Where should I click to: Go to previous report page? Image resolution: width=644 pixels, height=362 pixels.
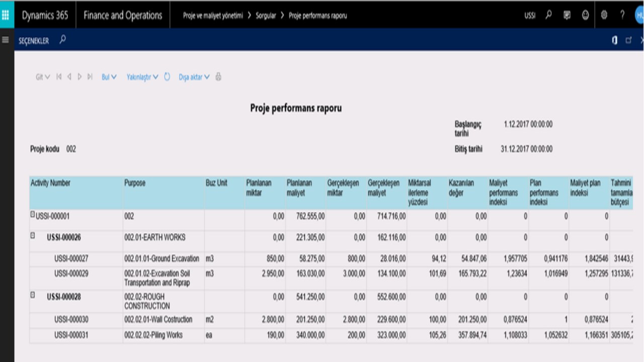coord(69,77)
